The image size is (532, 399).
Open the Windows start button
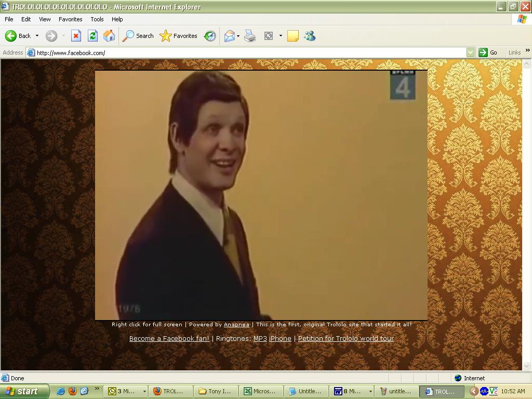24,391
